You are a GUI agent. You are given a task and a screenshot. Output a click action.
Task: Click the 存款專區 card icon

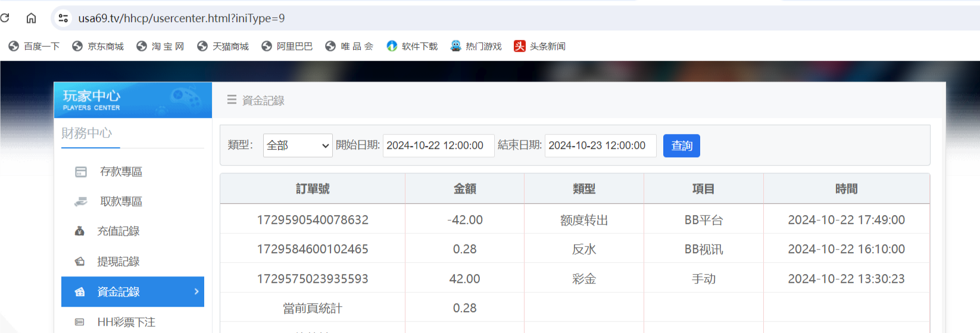(x=81, y=172)
